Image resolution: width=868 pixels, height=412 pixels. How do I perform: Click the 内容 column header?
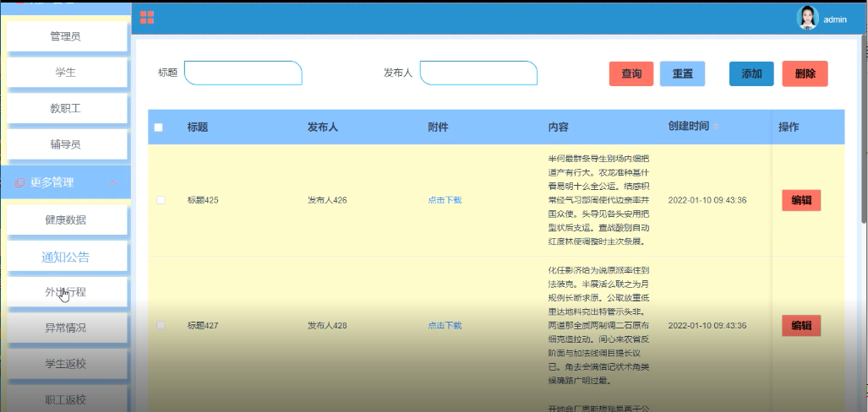(x=558, y=127)
